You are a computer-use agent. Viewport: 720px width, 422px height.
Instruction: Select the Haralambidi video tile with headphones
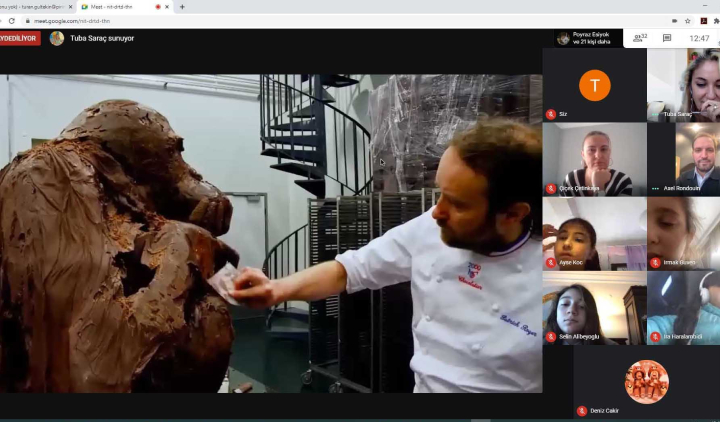pos(683,308)
